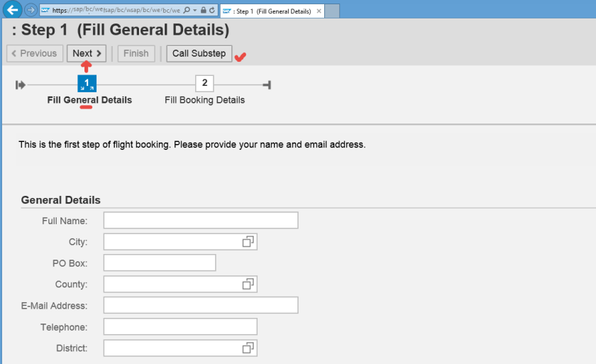Click the refresh icon in address bar
596x364 pixels.
[x=211, y=11]
